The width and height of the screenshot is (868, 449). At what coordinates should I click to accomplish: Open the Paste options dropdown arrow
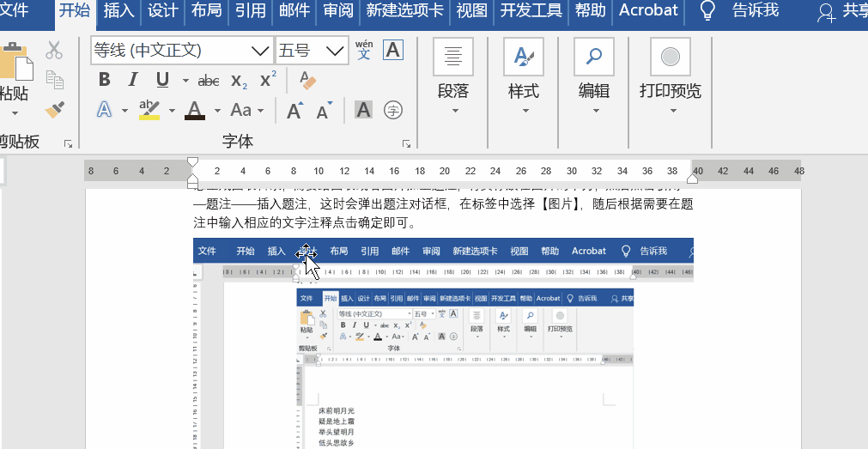tap(15, 113)
